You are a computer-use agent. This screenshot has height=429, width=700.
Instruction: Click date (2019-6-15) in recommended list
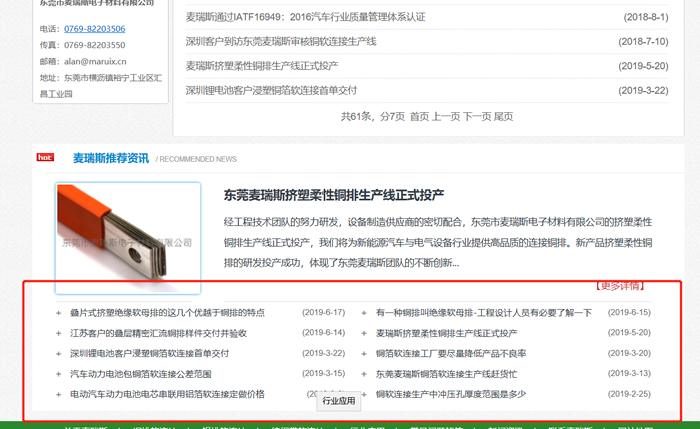tap(629, 312)
